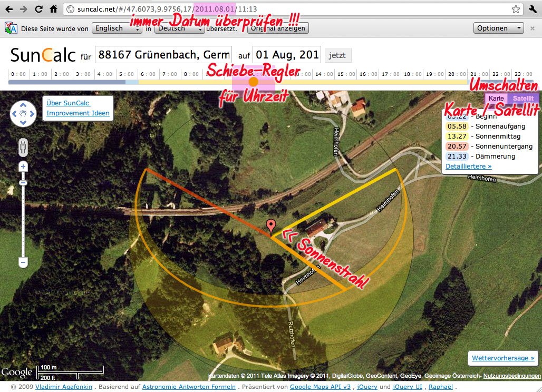Click the map zoom slider handle

tap(23, 183)
